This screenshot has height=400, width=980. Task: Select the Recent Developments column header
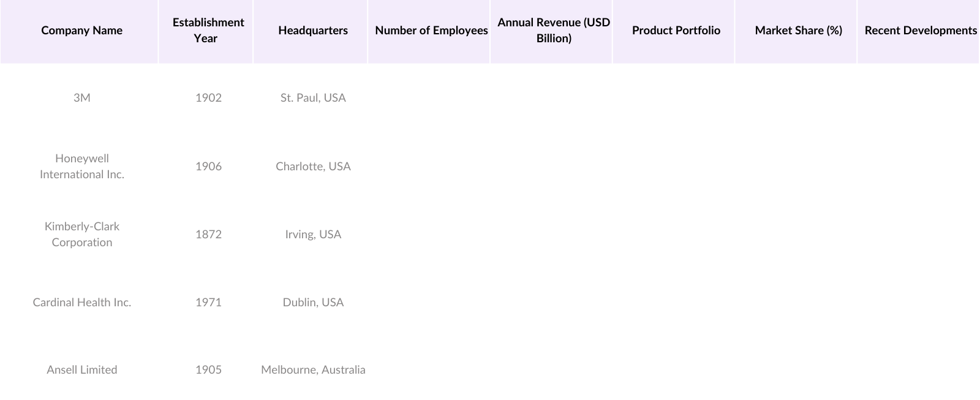point(920,31)
